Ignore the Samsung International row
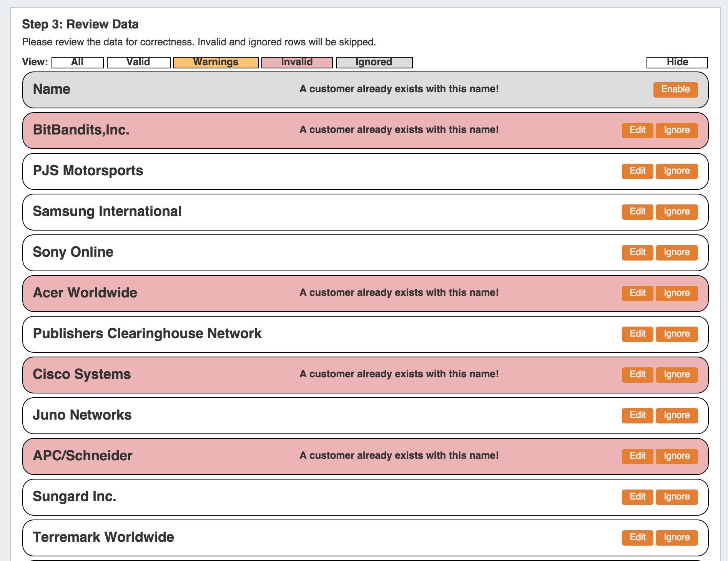Viewport: 728px width, 561px height. [676, 212]
